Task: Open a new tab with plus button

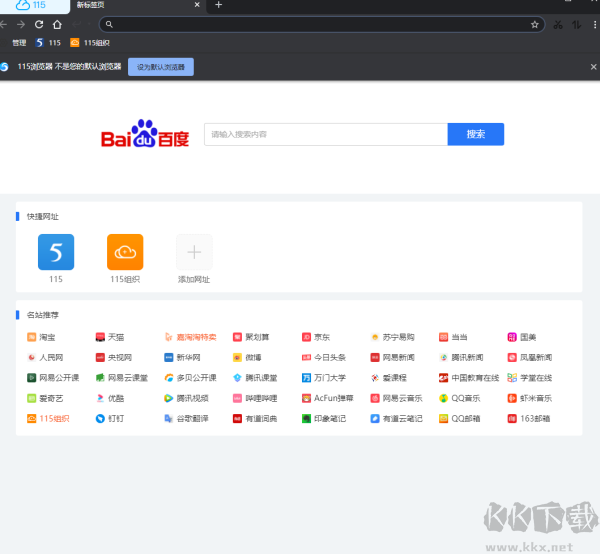Action: point(218,5)
